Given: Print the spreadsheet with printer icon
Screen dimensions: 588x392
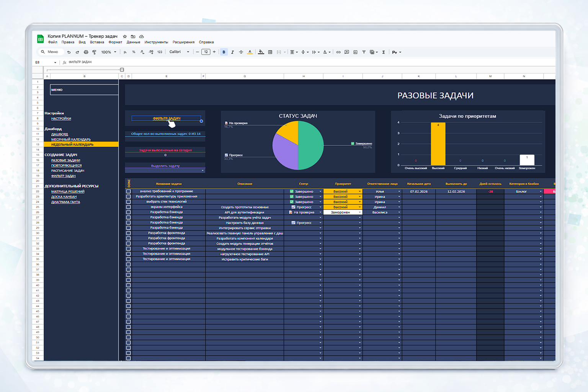Looking at the screenshot, I should coord(86,52).
